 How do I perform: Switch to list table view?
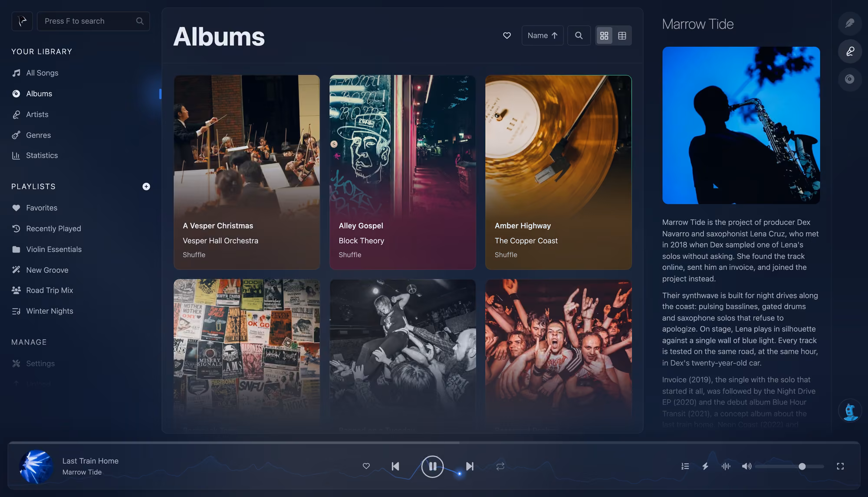coord(622,36)
